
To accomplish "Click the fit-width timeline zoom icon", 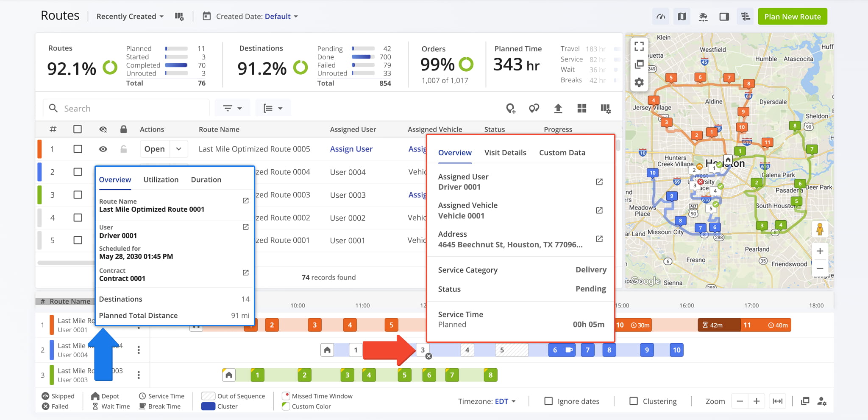I will tap(778, 401).
